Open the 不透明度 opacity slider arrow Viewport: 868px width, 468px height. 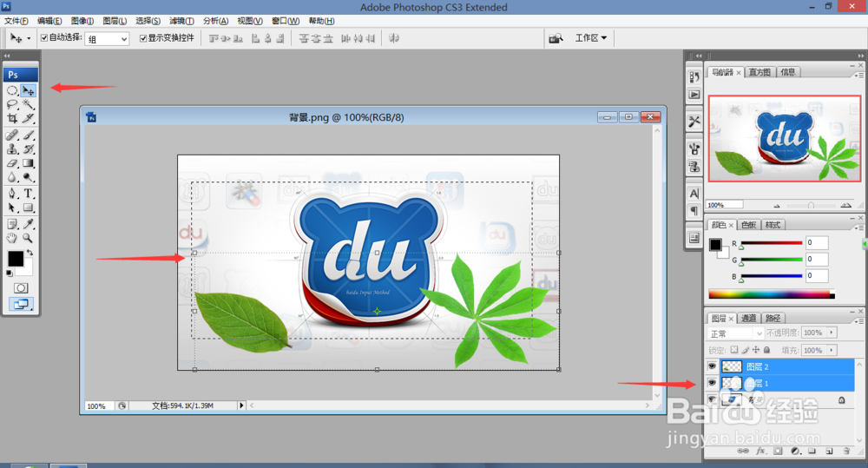click(832, 333)
